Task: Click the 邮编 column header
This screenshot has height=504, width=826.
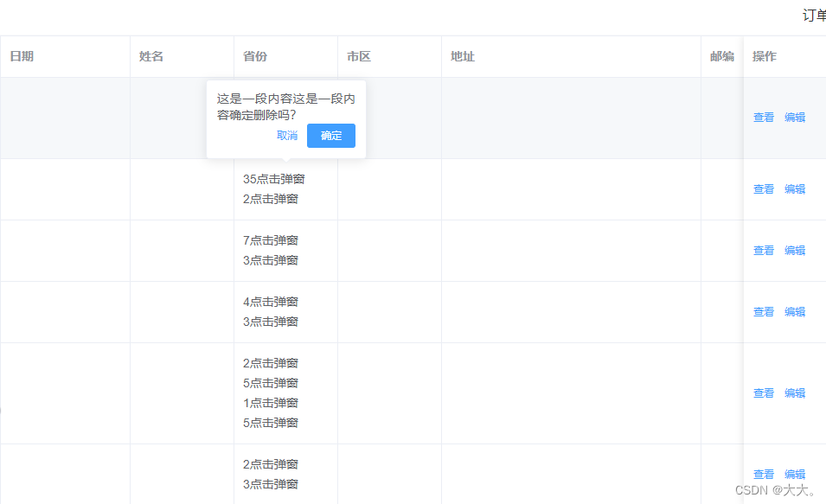Action: point(721,56)
